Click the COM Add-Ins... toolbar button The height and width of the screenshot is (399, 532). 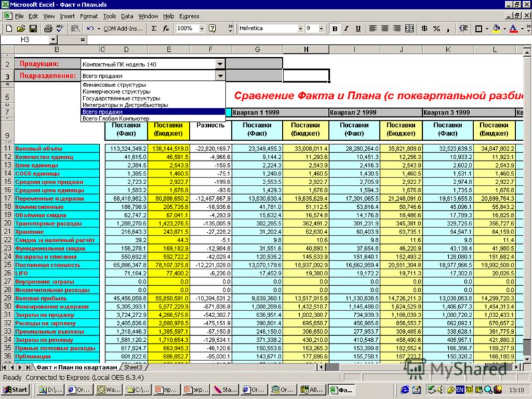point(123,29)
